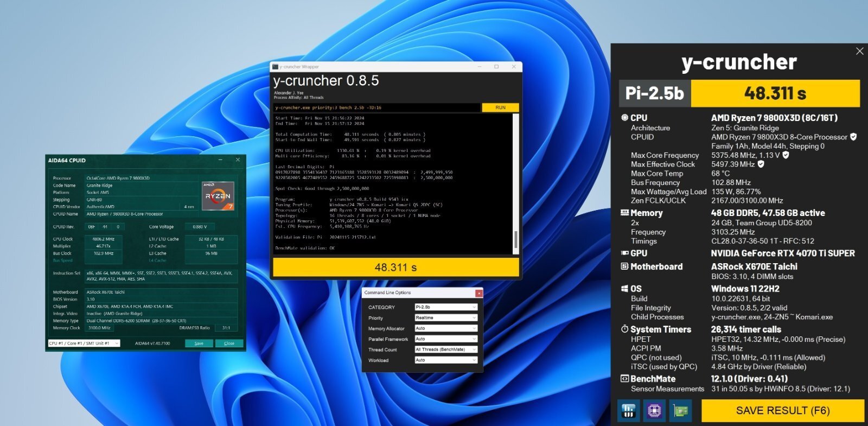This screenshot has width=868, height=426.
Task: Click the Windows 11 22H2 text
Action: click(745, 289)
